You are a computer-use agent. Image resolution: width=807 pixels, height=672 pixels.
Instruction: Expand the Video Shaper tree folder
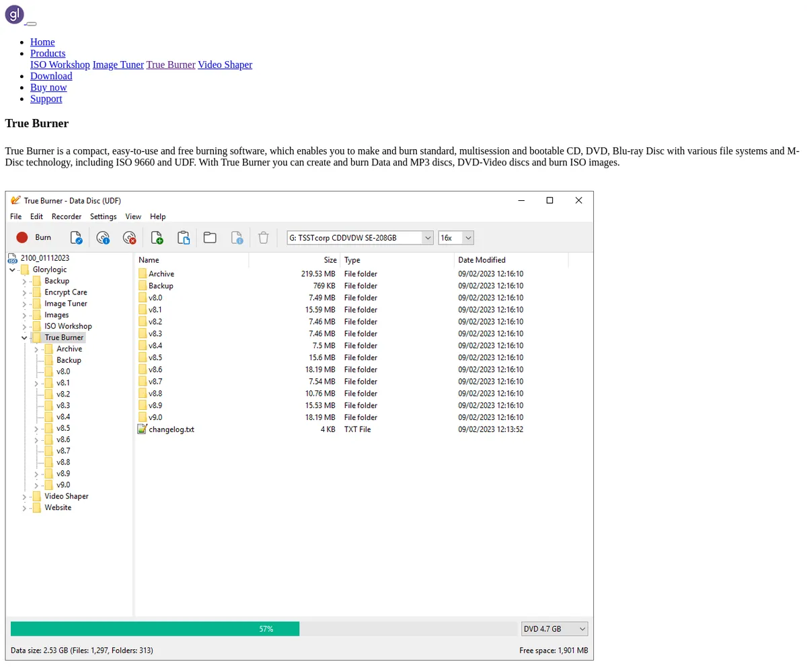25,497
